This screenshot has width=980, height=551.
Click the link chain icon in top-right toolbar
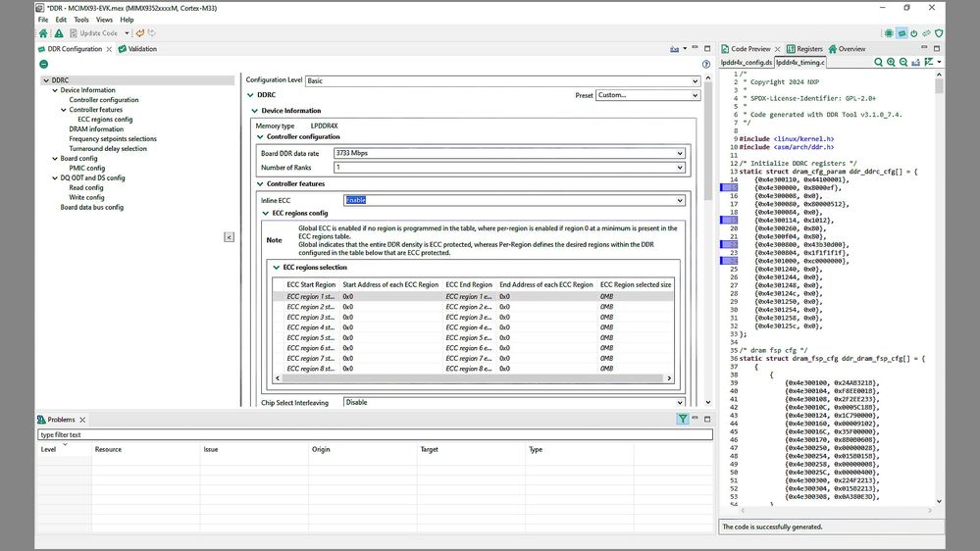click(926, 33)
